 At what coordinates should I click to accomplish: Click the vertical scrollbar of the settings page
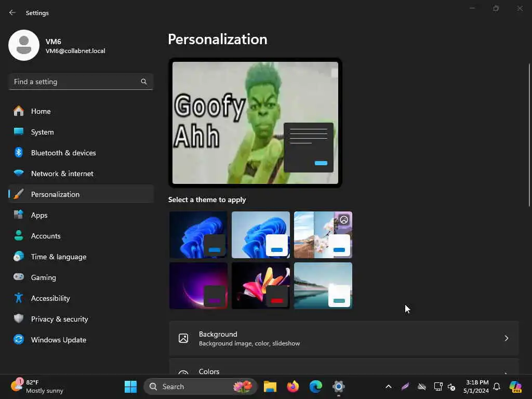click(529, 135)
